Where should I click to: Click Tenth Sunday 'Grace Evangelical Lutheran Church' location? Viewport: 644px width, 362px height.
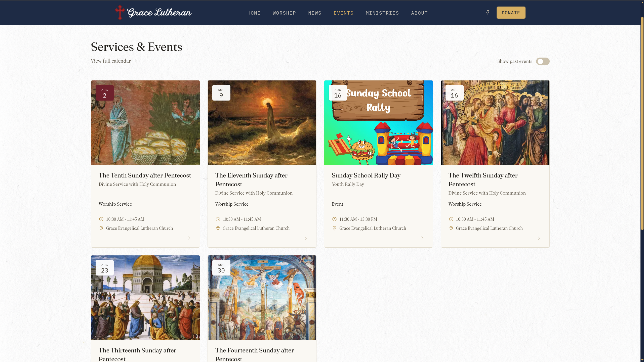[139, 228]
